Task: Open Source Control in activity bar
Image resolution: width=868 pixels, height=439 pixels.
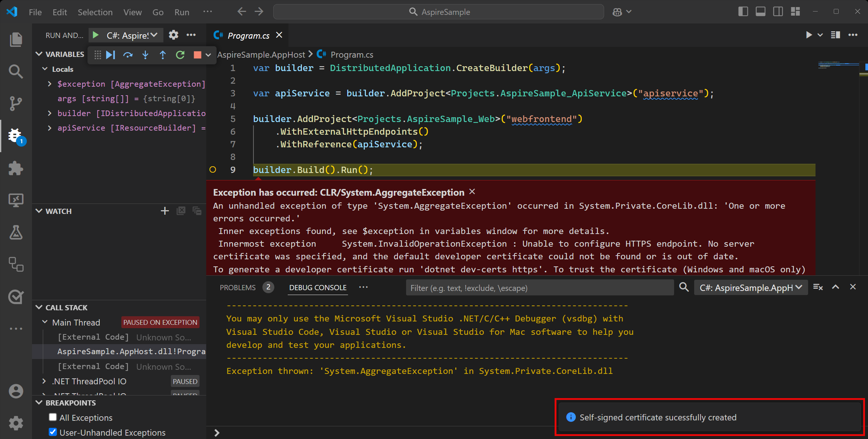Action: click(x=16, y=103)
